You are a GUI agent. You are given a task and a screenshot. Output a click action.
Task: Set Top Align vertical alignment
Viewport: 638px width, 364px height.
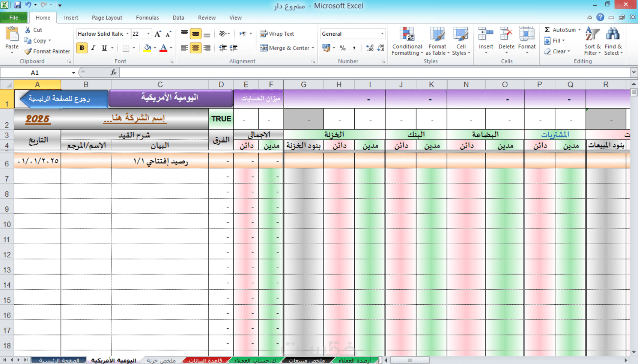click(184, 34)
